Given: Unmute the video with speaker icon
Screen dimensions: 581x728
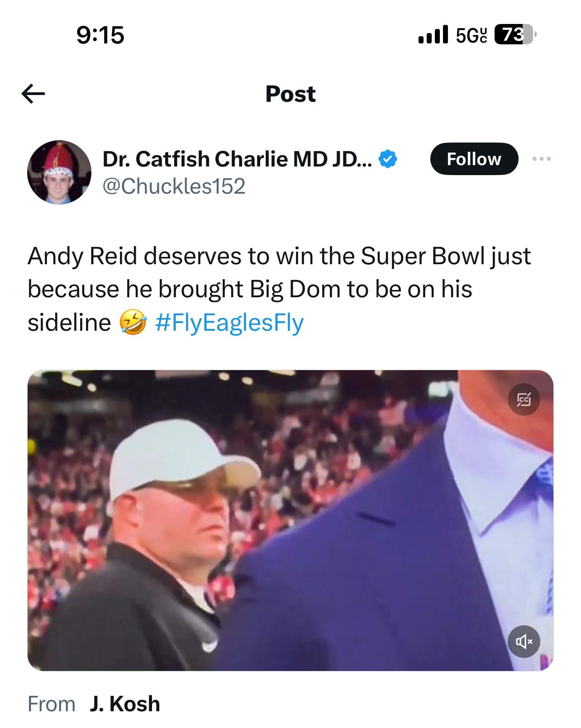Looking at the screenshot, I should pyautogui.click(x=524, y=641).
